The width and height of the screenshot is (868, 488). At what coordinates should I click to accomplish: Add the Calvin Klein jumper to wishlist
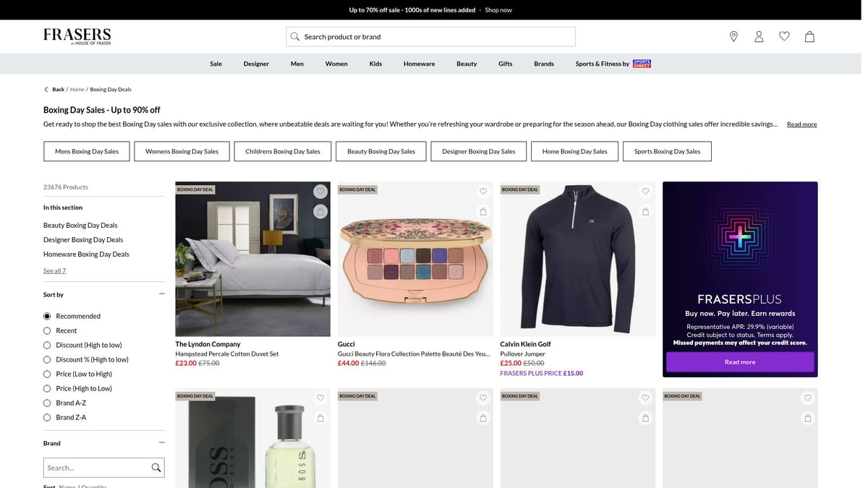(x=645, y=191)
